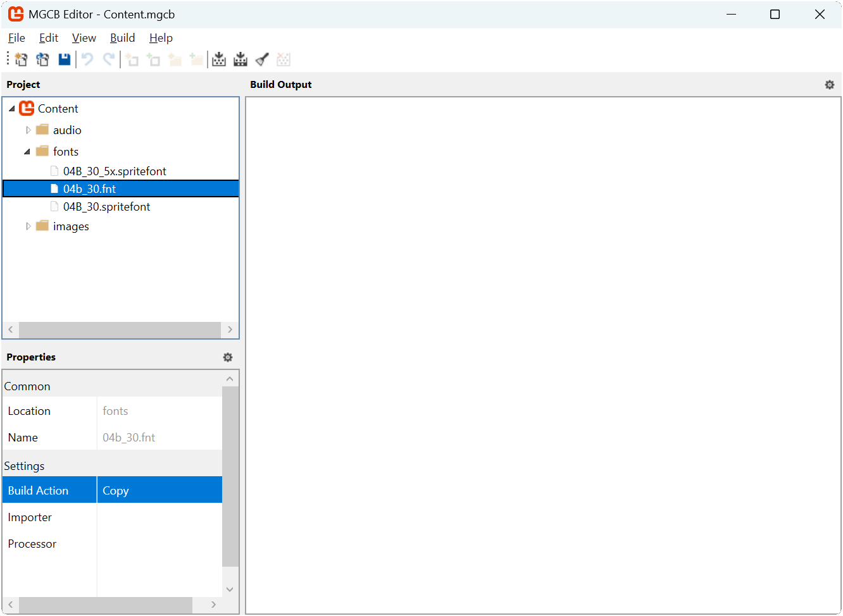Image resolution: width=843 pixels, height=616 pixels.
Task: Maximize the MGCB Editor window
Action: pyautogui.click(x=775, y=14)
